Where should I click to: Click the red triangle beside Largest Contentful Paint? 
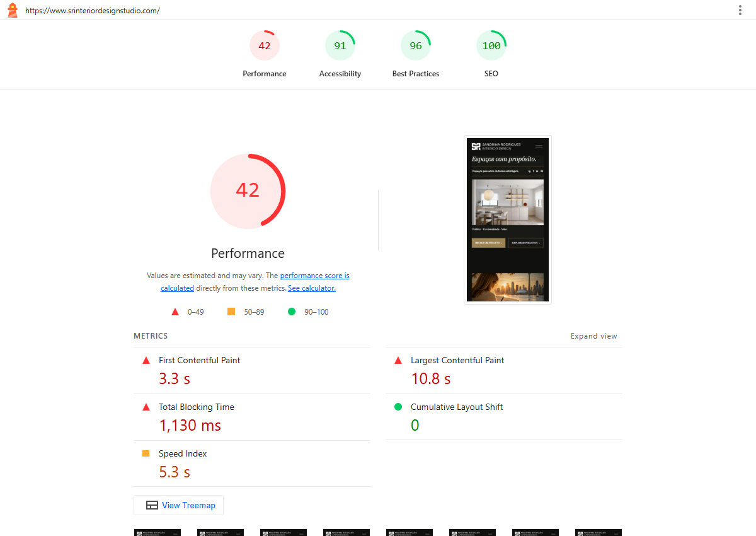[398, 360]
